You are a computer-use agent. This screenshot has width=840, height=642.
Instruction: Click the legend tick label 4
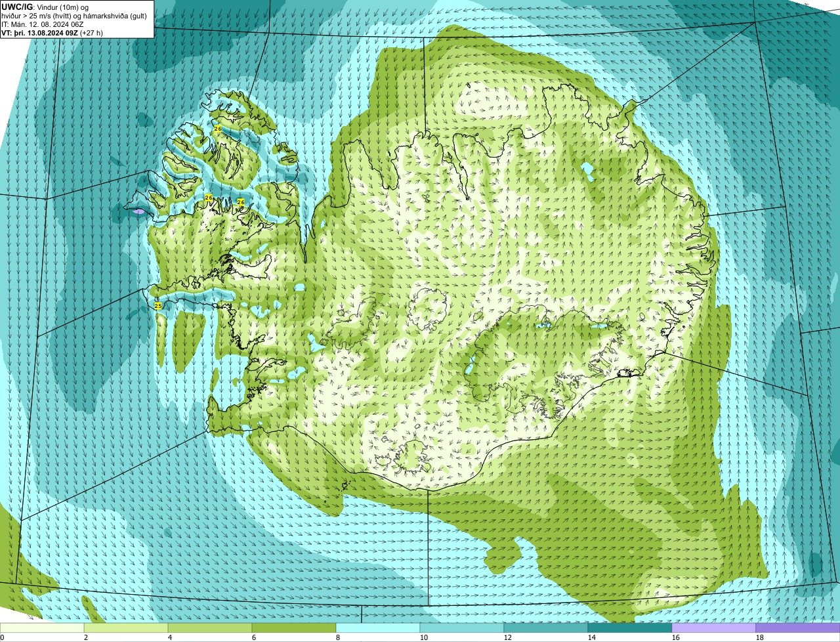point(170,637)
